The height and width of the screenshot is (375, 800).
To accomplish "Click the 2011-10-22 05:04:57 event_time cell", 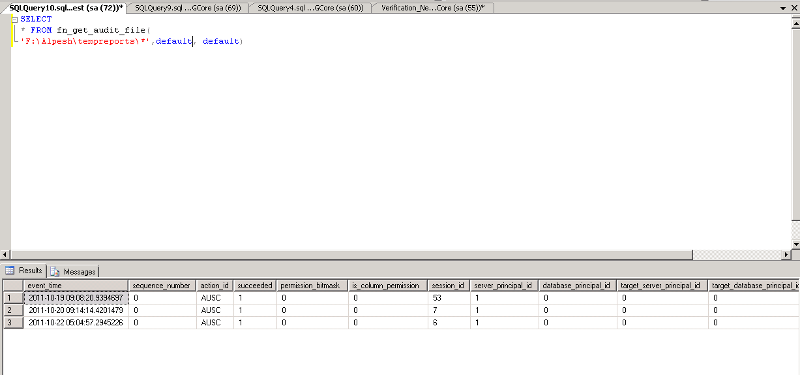I will point(76,322).
